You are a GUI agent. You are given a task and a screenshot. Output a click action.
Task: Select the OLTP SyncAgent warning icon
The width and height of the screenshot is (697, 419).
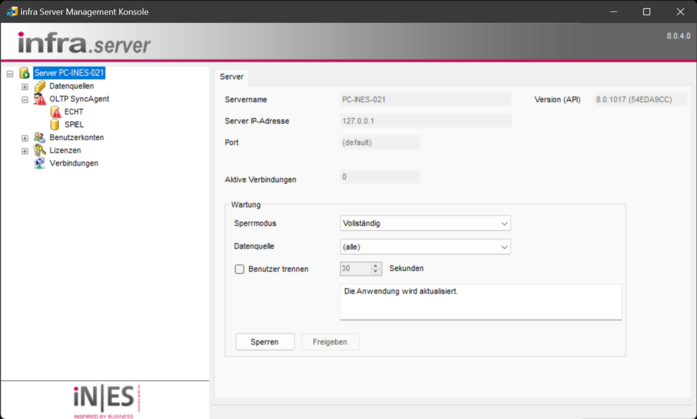[40, 100]
